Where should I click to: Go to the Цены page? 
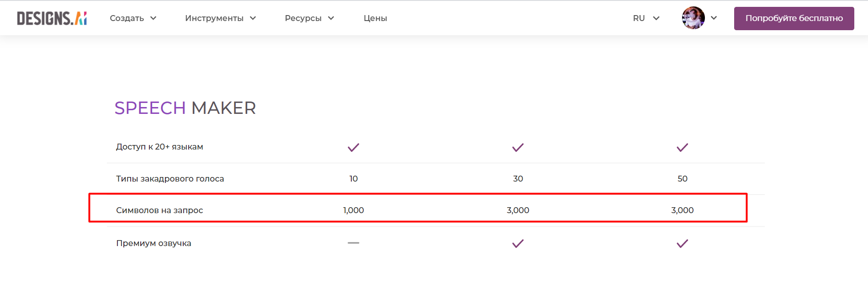[x=375, y=18]
